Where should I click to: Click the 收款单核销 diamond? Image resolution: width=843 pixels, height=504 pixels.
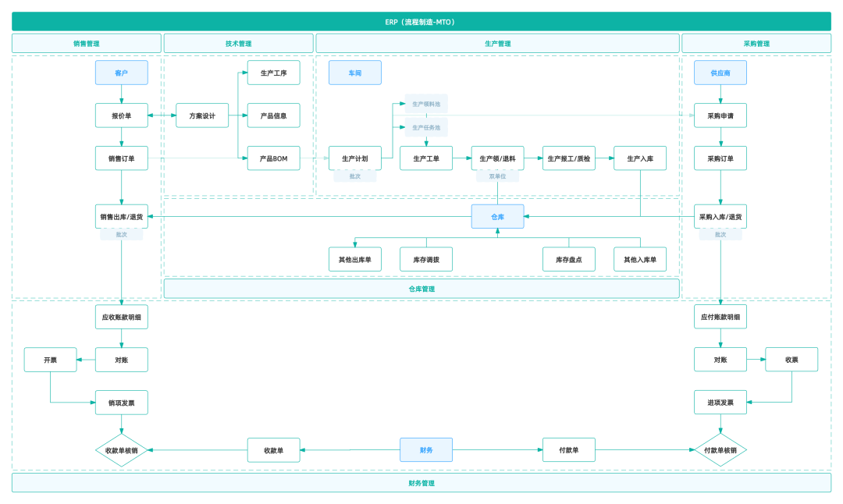pos(121,450)
